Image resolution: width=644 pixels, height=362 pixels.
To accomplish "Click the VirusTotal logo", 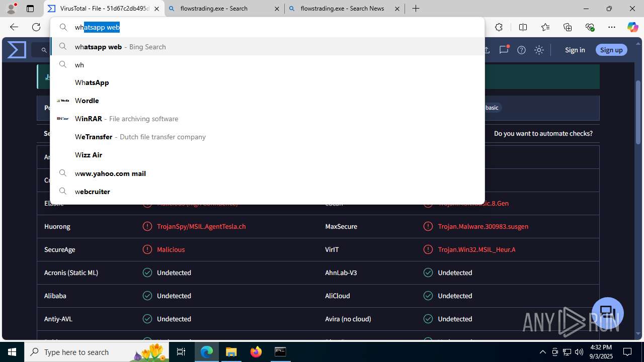I will tap(17, 50).
